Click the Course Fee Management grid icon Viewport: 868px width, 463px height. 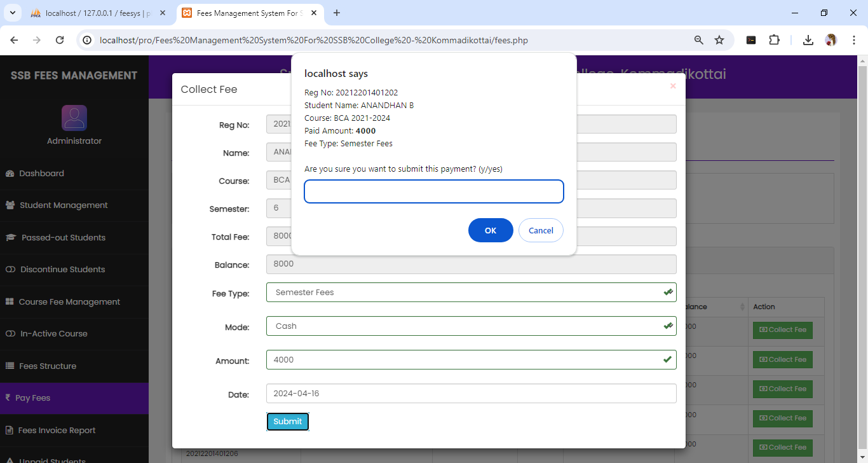click(x=10, y=302)
